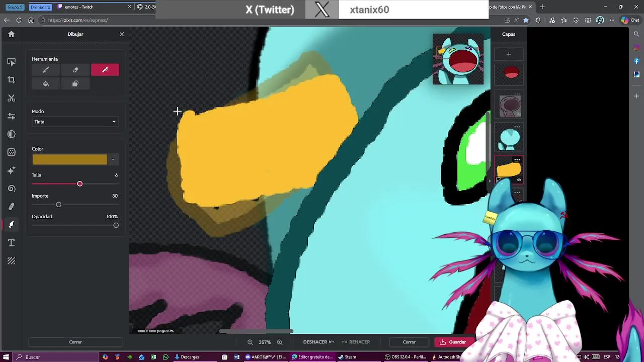The height and width of the screenshot is (362, 644).
Task: Open the filter half-circle tool
Action: (11, 134)
